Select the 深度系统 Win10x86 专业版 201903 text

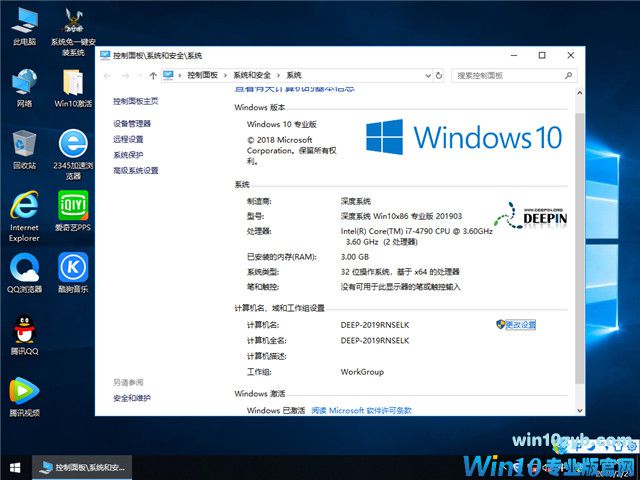pyautogui.click(x=401, y=216)
